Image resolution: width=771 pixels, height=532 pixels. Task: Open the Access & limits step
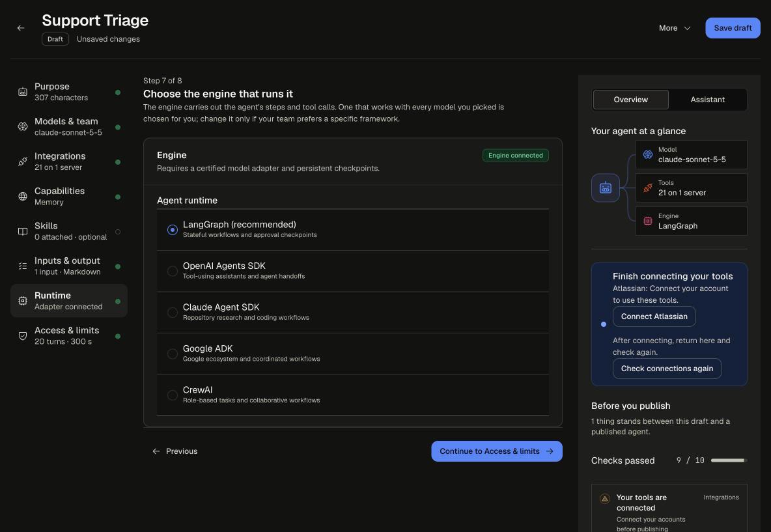click(69, 336)
